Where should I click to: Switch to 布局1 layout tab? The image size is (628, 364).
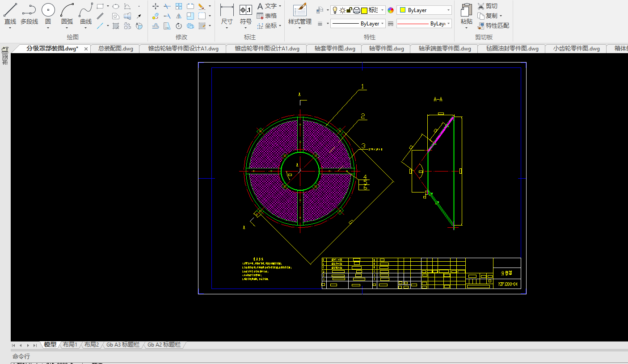click(70, 345)
